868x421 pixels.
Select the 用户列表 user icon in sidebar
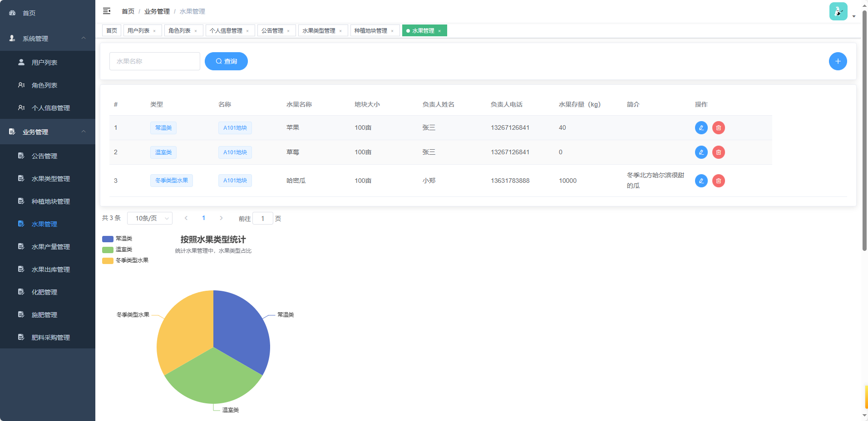point(21,62)
